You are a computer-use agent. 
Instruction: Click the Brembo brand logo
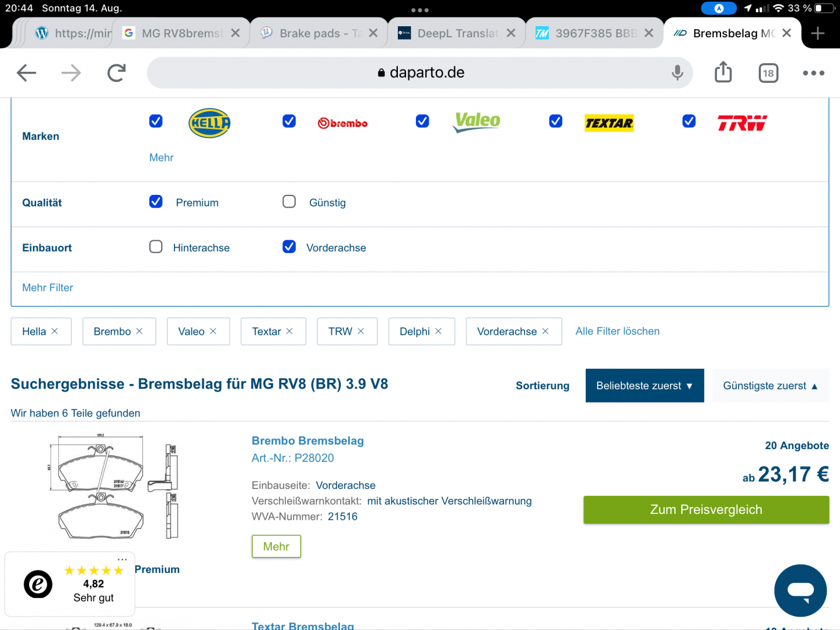click(343, 123)
